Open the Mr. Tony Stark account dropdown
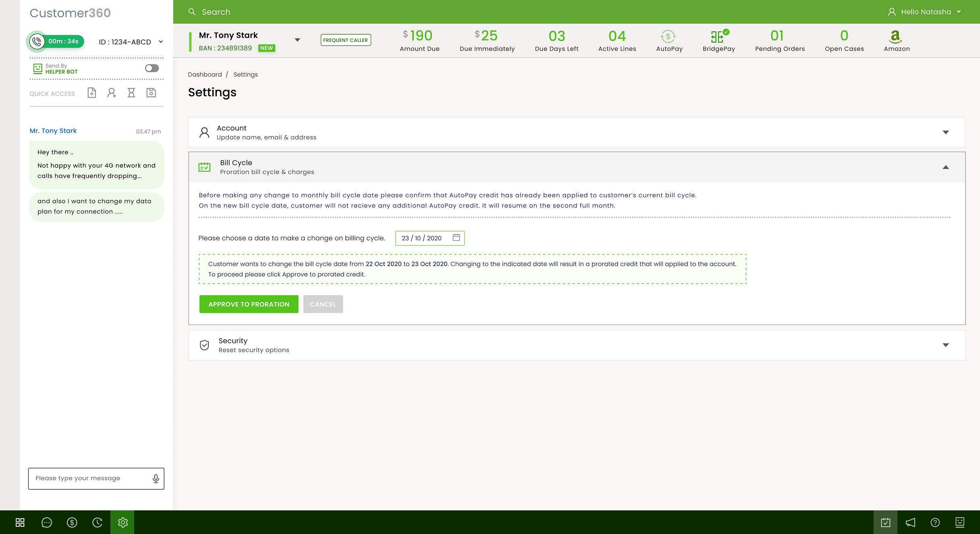This screenshot has height=534, width=980. 297,40
